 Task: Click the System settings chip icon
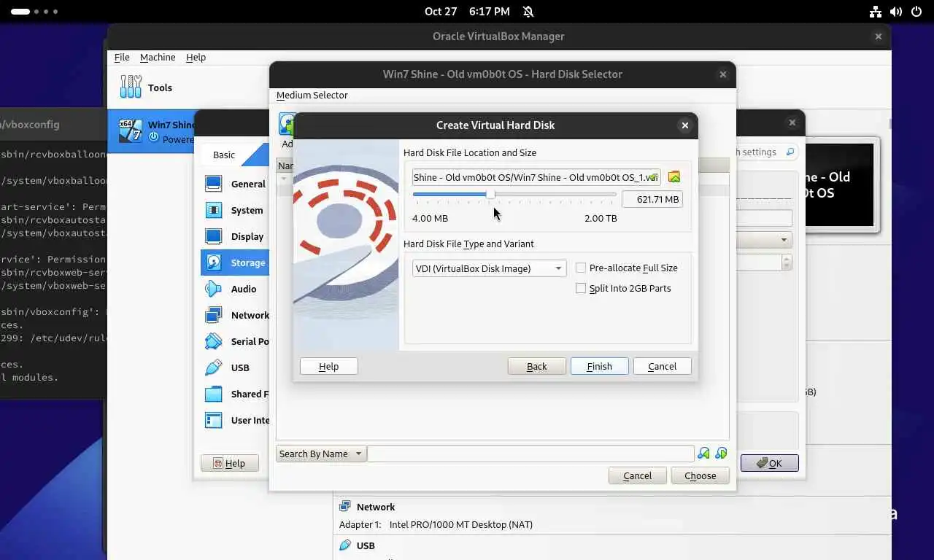tap(213, 210)
